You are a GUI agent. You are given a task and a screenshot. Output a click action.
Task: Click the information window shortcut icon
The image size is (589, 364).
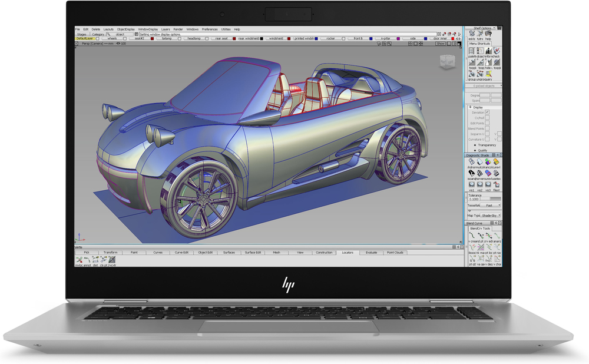point(488,51)
